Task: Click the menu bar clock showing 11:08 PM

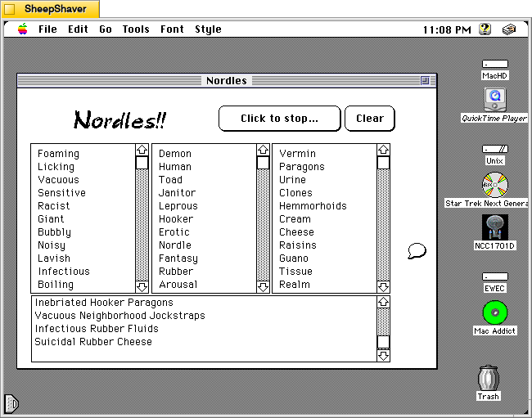Action: pyautogui.click(x=447, y=29)
